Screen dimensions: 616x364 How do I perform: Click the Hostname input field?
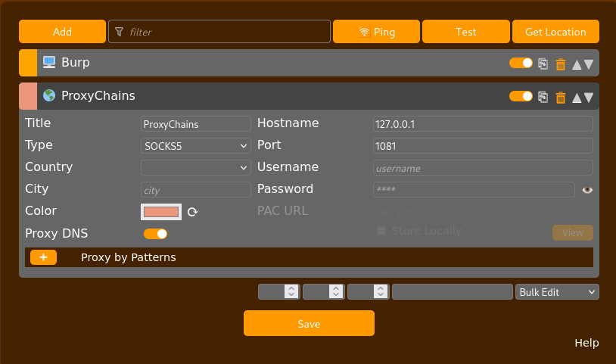tap(483, 124)
